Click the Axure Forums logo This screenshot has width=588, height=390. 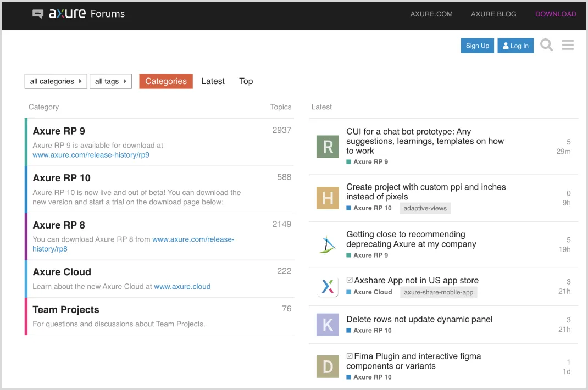(79, 14)
